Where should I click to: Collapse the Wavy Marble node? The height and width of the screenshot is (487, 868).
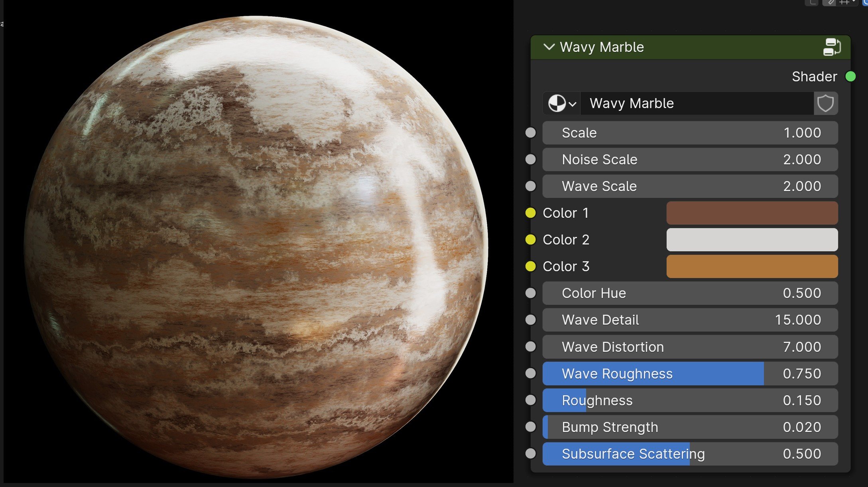pos(549,47)
